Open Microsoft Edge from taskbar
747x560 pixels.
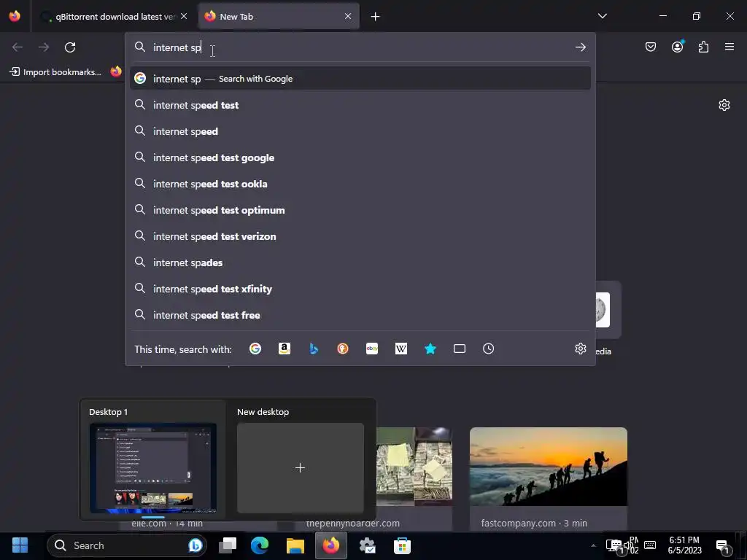click(260, 545)
